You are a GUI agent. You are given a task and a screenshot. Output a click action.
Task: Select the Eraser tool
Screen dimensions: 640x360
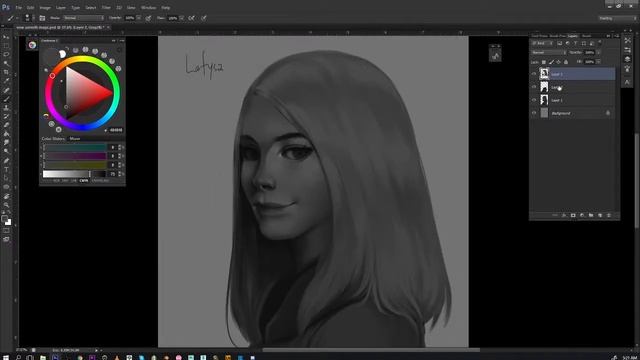tap(6, 125)
